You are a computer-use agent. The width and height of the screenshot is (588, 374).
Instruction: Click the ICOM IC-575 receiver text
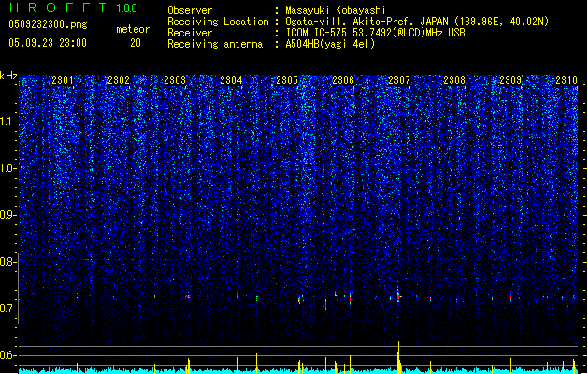pyautogui.click(x=375, y=33)
